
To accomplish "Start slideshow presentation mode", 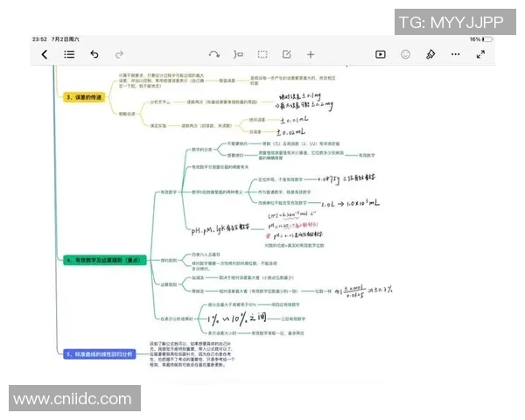I will (x=381, y=54).
